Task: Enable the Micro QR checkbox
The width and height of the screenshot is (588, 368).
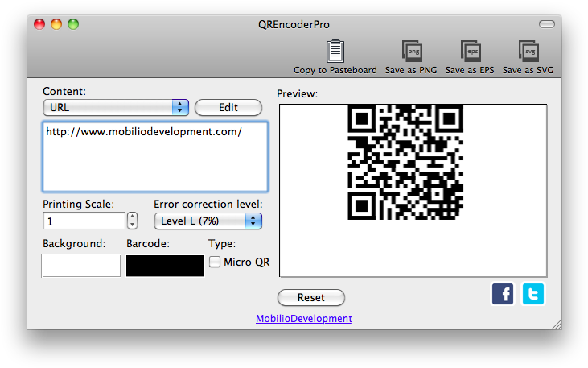Action: (x=215, y=262)
